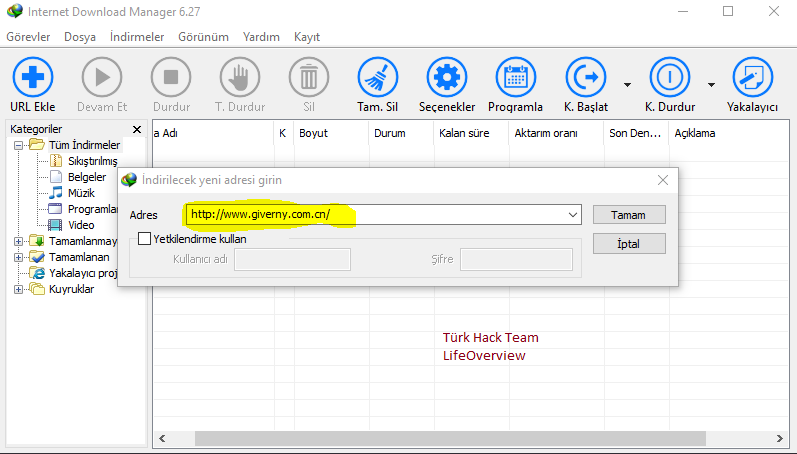Expand the Tamamlanmayan tree node

coord(18,241)
